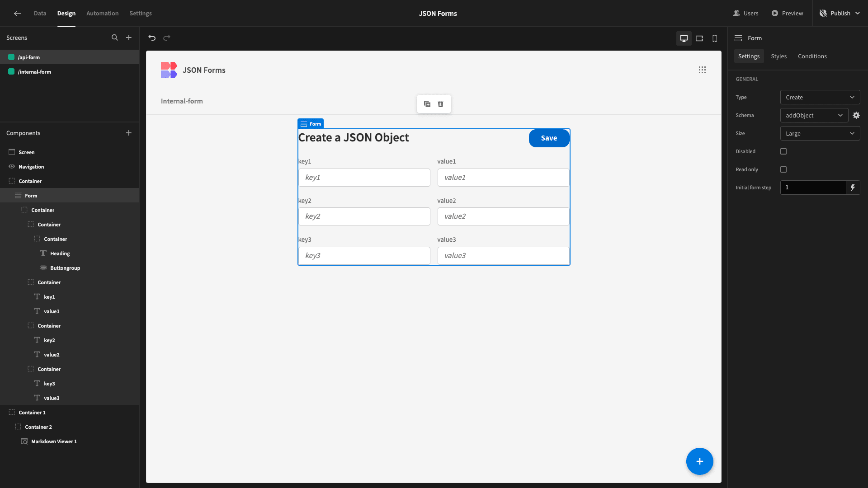
Task: Click the value3 input field
Action: point(504,256)
